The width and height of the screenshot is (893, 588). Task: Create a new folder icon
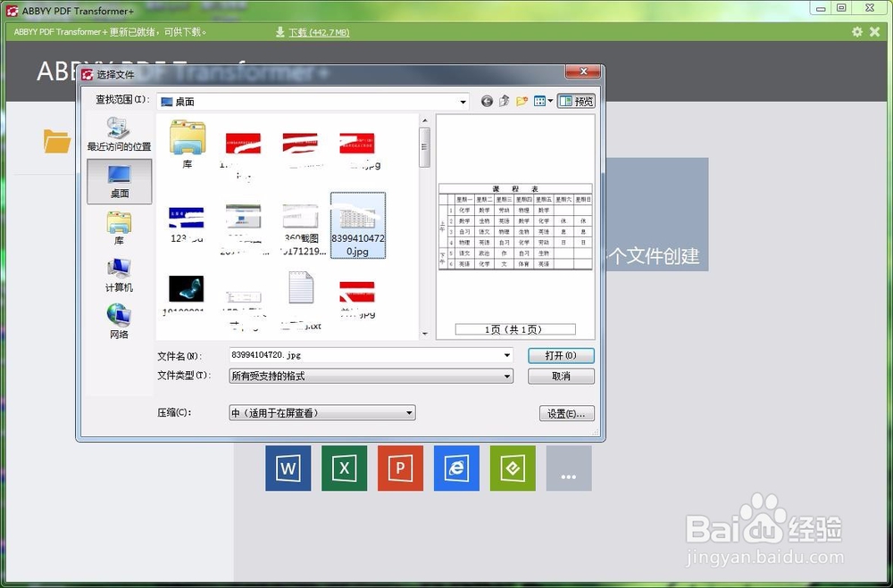522,102
